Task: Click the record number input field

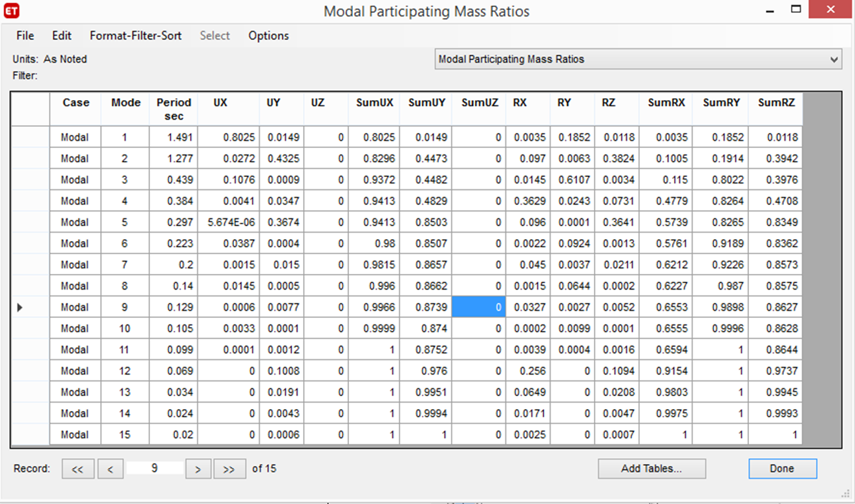Action: coord(154,468)
